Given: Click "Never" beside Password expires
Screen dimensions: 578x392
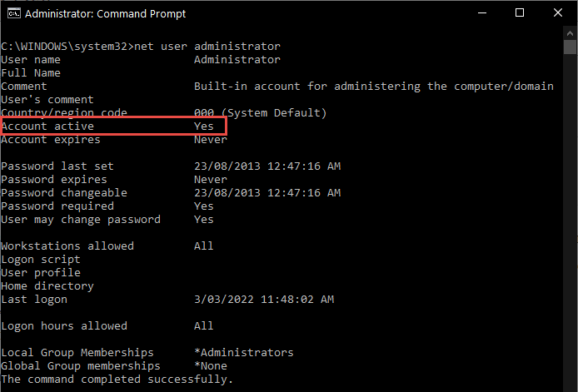Looking at the screenshot, I should point(211,180).
